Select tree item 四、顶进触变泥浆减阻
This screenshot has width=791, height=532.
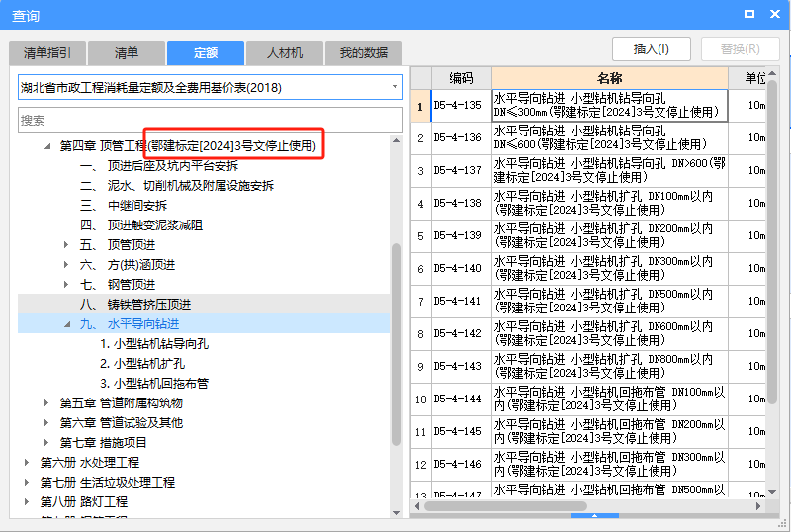pyautogui.click(x=141, y=224)
